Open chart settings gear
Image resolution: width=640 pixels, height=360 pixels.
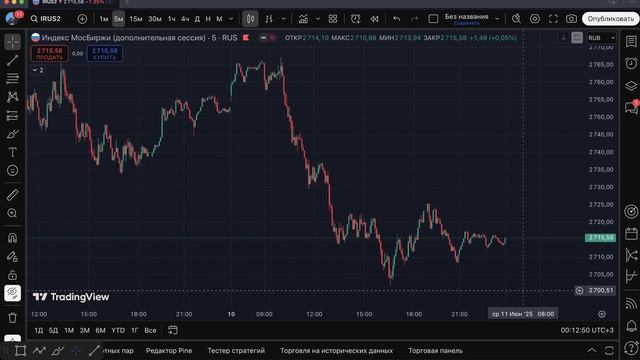[x=535, y=19]
